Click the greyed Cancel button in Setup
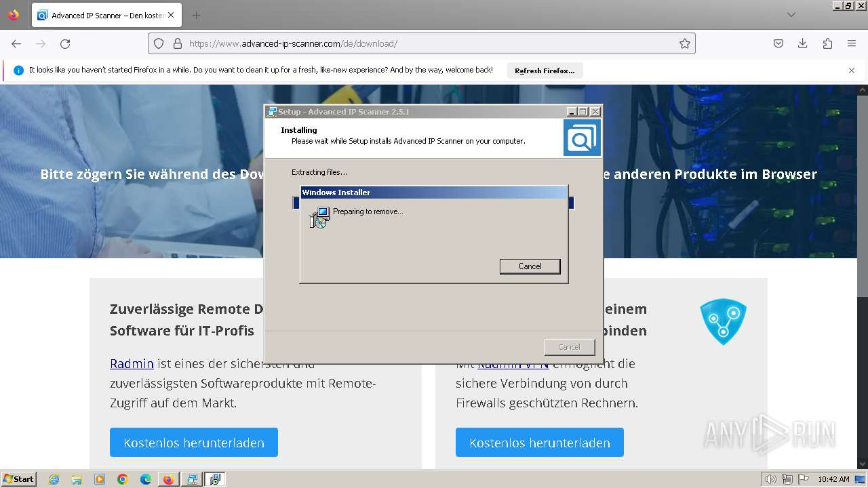Viewport: 868px width, 488px height. coord(569,347)
